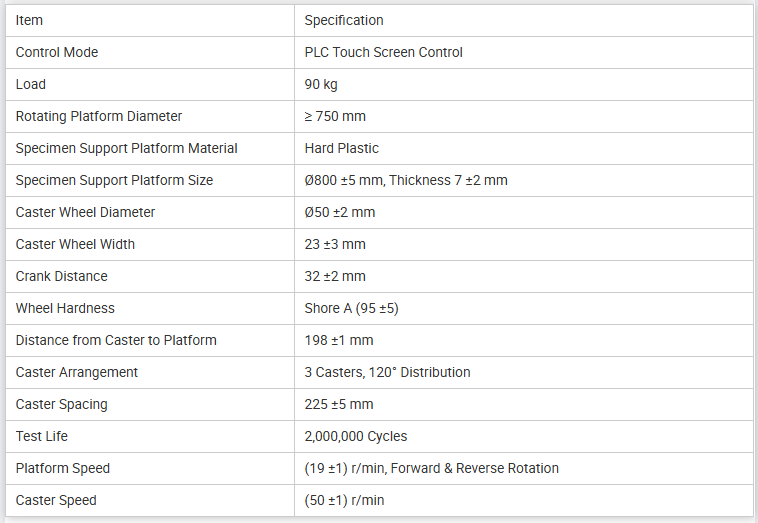Click 'PLC Touch Screen Control' value
This screenshot has width=758, height=523.
(383, 52)
